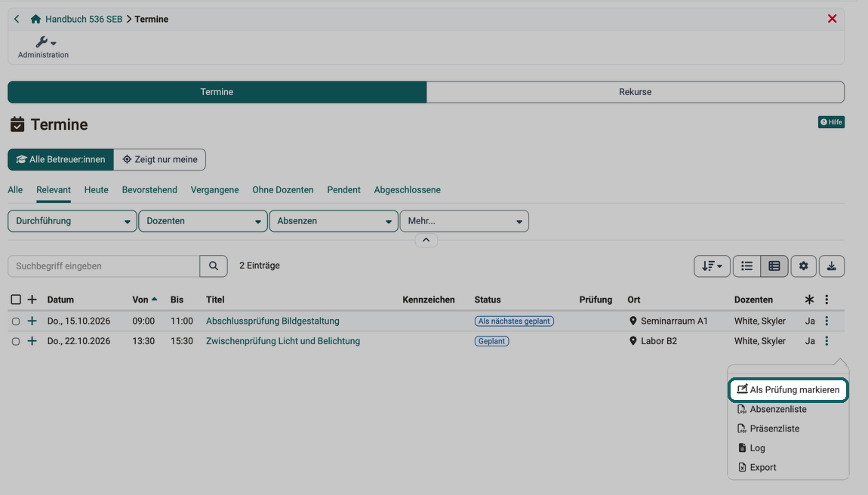Viewport: 868px width, 495px height.
Task: Toggle the select-all checkbox in header
Action: pos(16,300)
